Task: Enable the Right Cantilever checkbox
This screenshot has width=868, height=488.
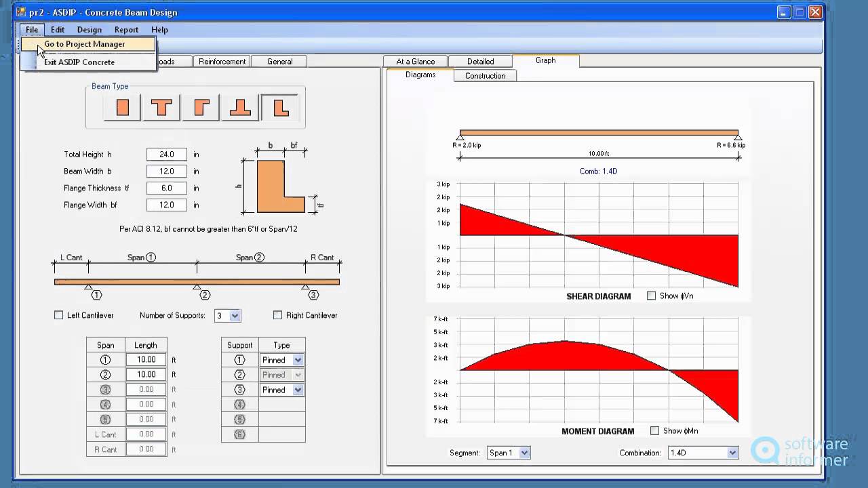Action: [277, 315]
